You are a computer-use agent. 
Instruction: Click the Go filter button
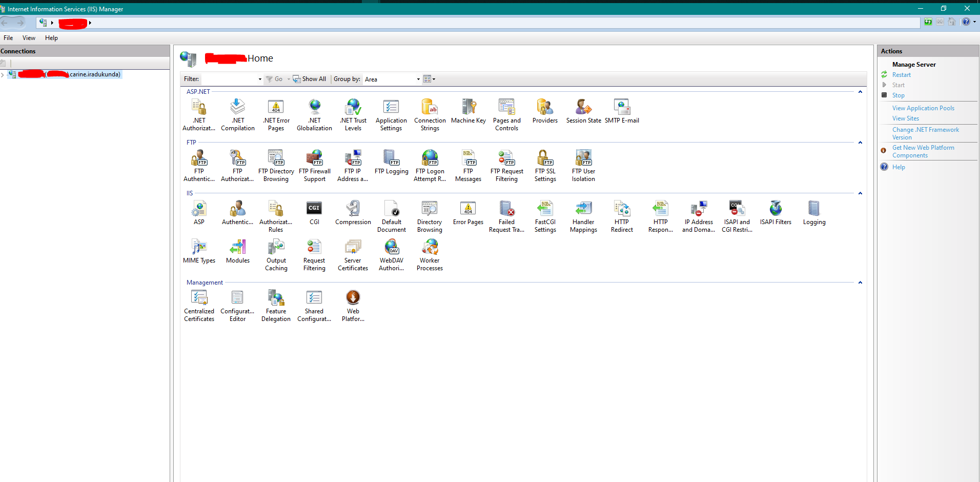click(x=274, y=79)
